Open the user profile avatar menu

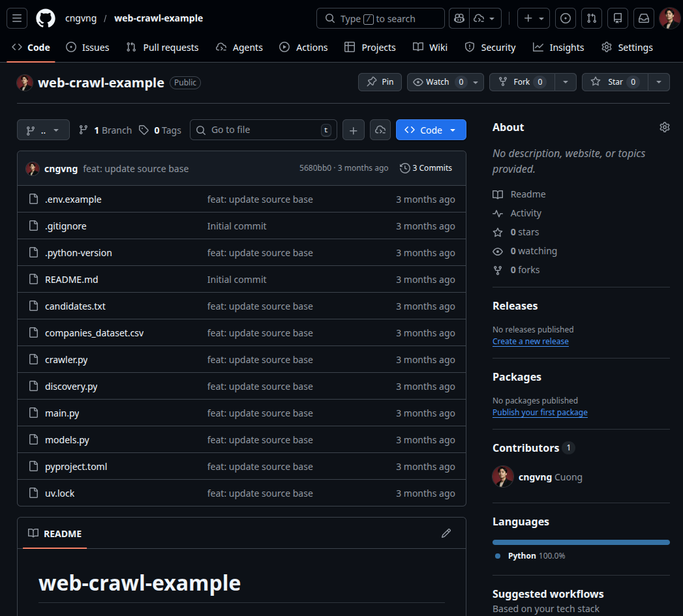pos(669,18)
